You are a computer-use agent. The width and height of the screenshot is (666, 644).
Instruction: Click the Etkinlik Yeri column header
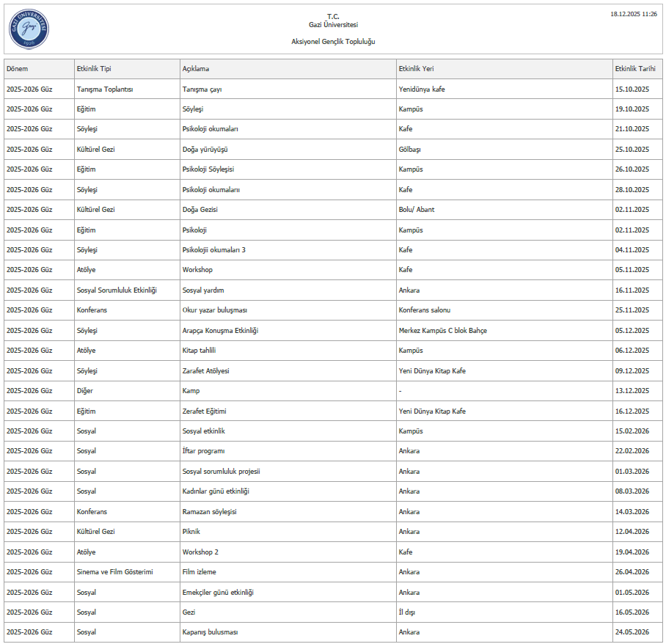pyautogui.click(x=417, y=69)
